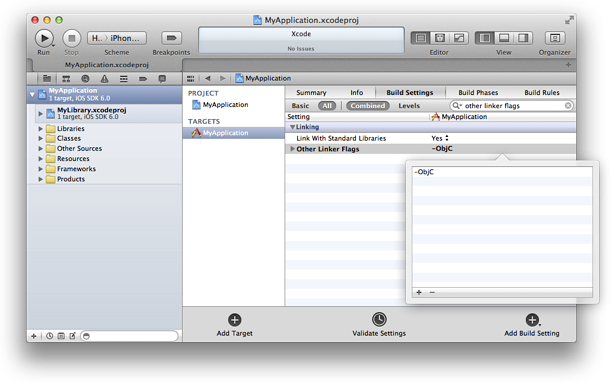Show the Breakpoint navigator
610x382 pixels.
coord(143,79)
